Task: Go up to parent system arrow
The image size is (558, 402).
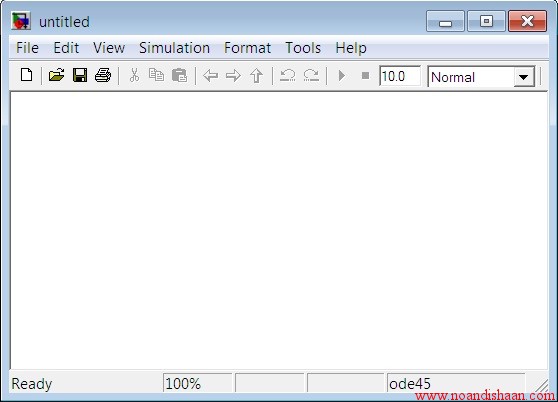Action: pos(256,75)
